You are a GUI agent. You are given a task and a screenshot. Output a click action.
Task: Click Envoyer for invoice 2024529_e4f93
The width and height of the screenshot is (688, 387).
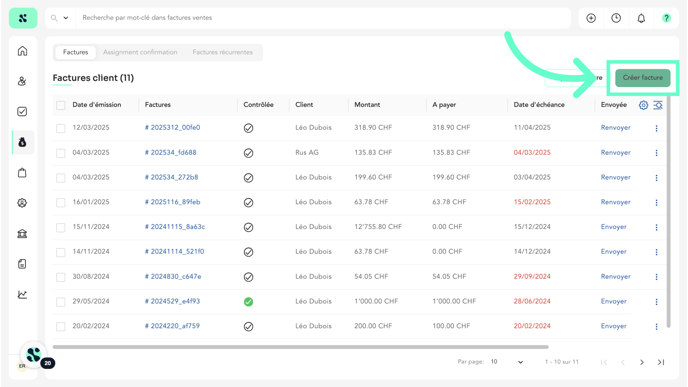pos(613,301)
